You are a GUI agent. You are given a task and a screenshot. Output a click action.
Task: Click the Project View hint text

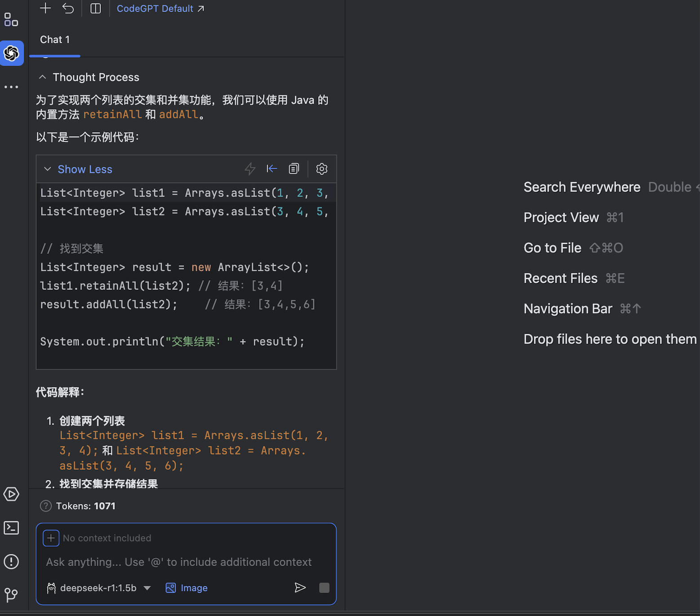[561, 218]
